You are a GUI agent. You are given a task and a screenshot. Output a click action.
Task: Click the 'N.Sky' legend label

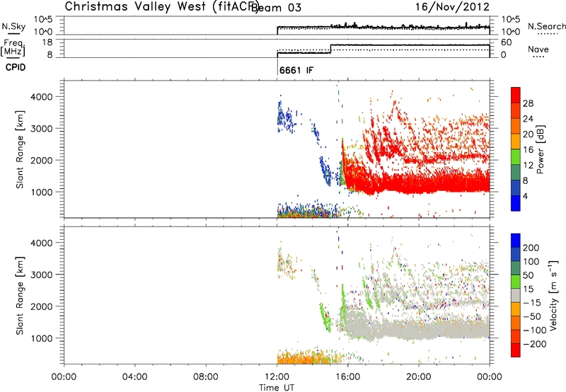13,26
